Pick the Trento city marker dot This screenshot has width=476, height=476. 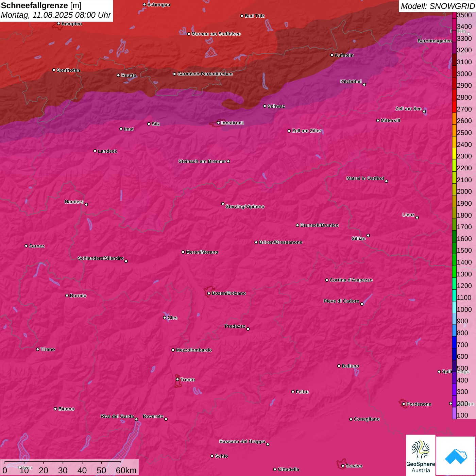(x=177, y=379)
